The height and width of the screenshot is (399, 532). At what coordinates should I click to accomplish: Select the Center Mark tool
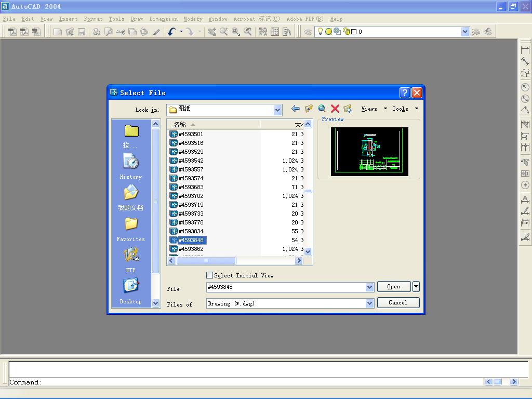tap(525, 185)
